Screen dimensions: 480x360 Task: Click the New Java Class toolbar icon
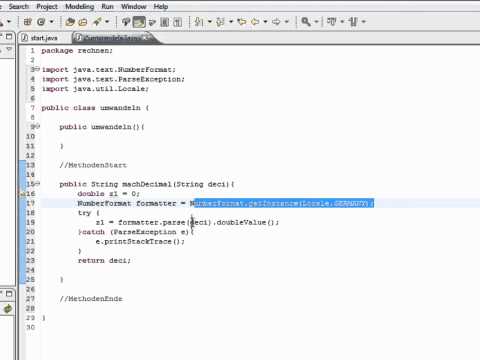click(41, 22)
